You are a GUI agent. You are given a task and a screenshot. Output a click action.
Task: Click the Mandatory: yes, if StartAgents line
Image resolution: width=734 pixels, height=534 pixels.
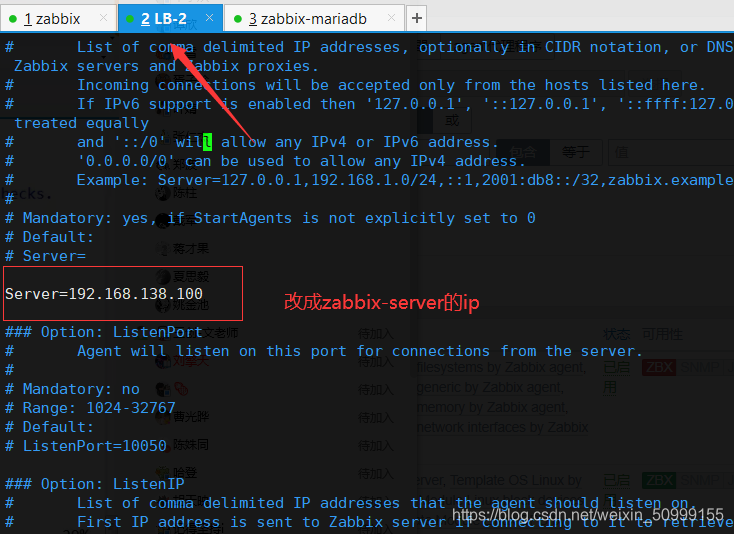(x=270, y=218)
